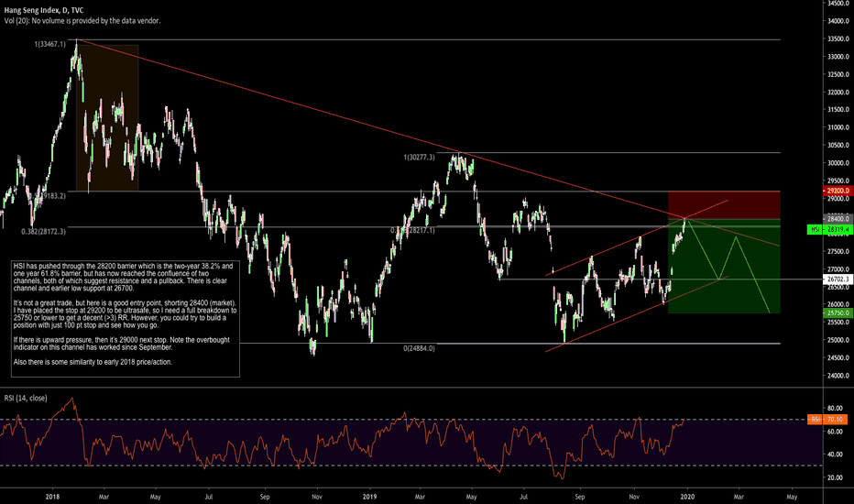Select the 0.382(28172.3) Fibonacci label
This screenshot has width=854, height=504.
(44, 232)
